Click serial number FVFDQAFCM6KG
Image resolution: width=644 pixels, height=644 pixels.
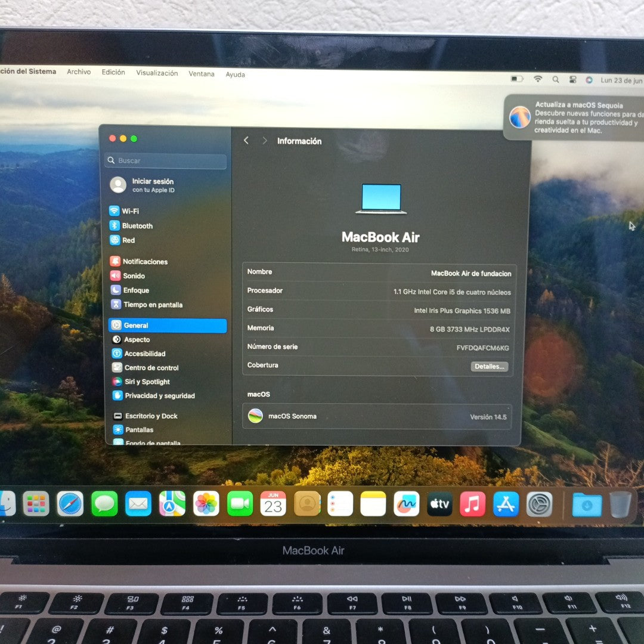point(482,348)
